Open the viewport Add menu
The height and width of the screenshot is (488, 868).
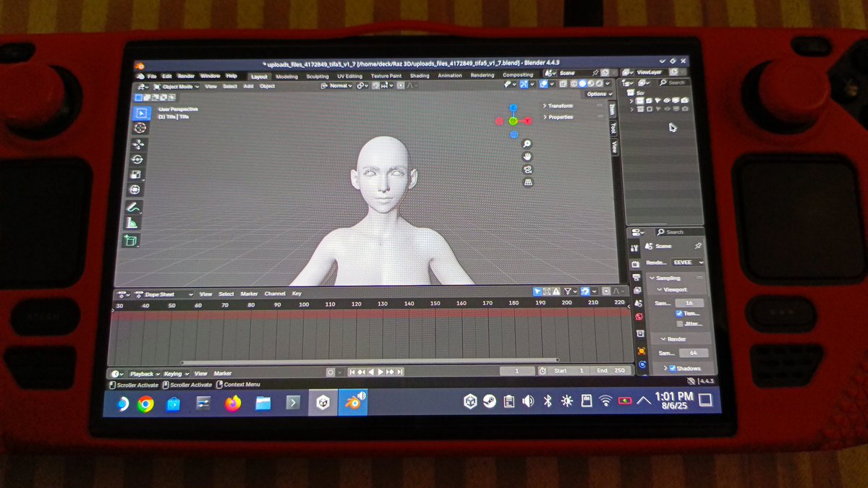click(248, 86)
